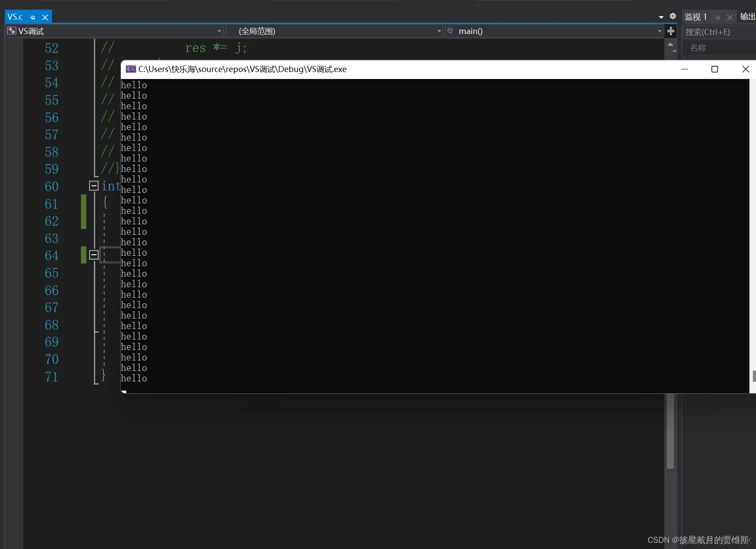Click the main() function cube icon
The image size is (756, 549).
pos(450,31)
